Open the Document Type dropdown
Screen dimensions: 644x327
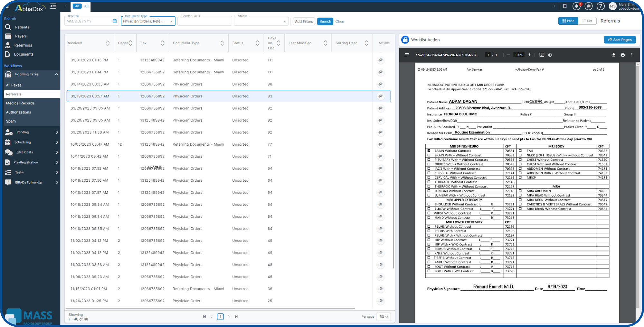pos(148,21)
